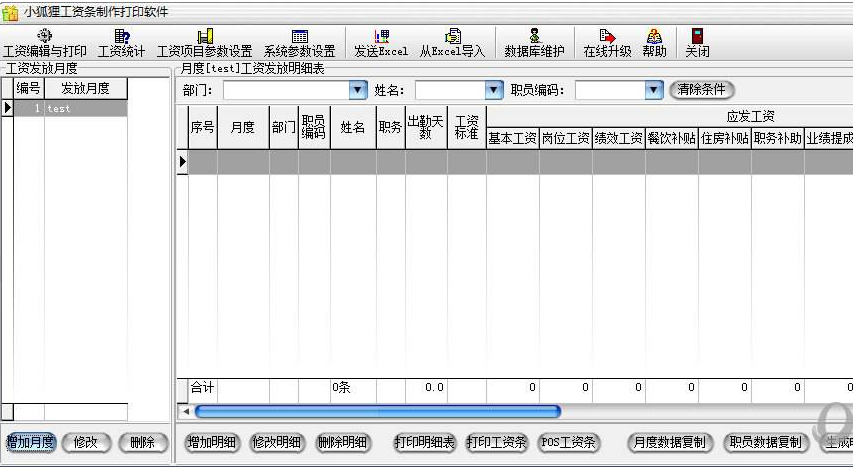
Task: Open 工资项目参数设置 settings
Action: [204, 42]
